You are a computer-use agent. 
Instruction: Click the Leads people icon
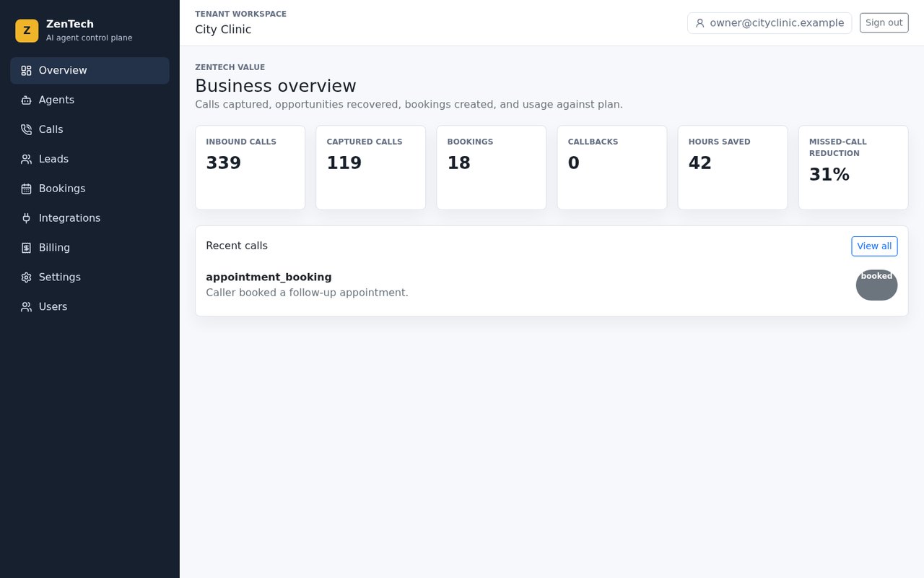click(x=26, y=160)
